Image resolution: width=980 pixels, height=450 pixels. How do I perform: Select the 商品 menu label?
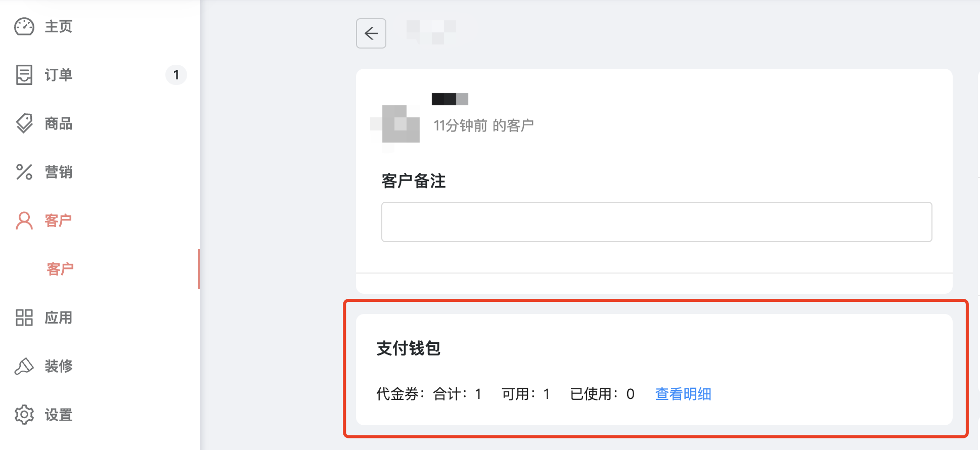59,123
